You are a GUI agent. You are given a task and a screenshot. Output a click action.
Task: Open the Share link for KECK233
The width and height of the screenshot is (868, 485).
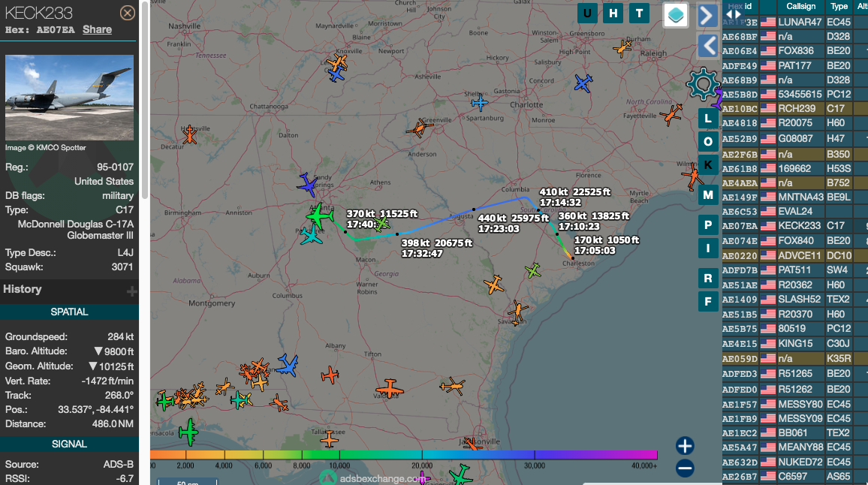[x=97, y=29]
